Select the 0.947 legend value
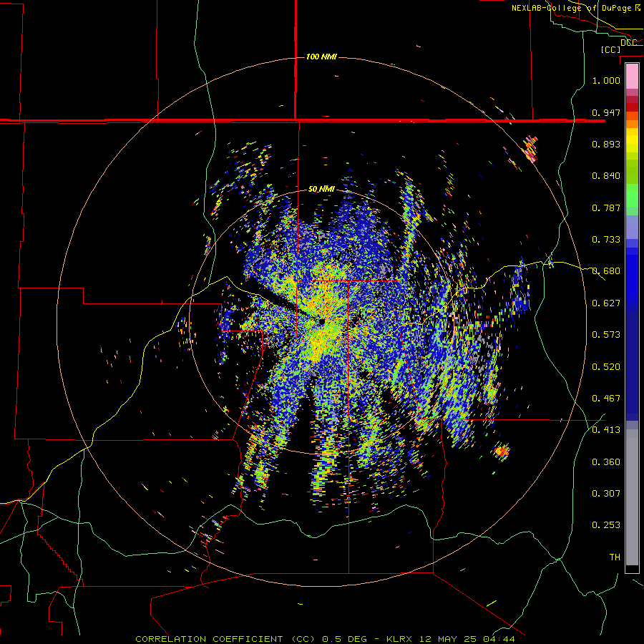The width and height of the screenshot is (644, 644). pyautogui.click(x=606, y=112)
